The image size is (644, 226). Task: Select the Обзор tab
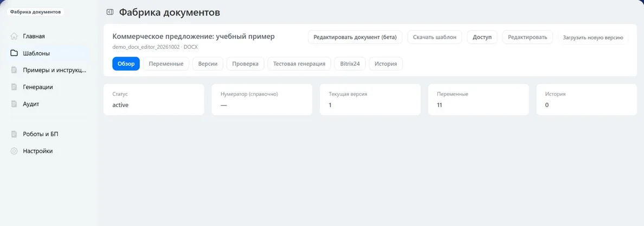point(126,64)
